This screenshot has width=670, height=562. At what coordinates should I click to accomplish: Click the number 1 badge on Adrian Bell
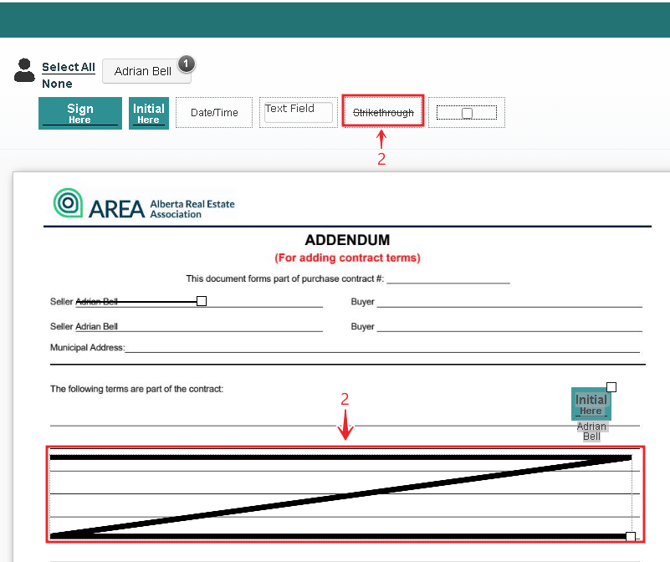(x=185, y=64)
